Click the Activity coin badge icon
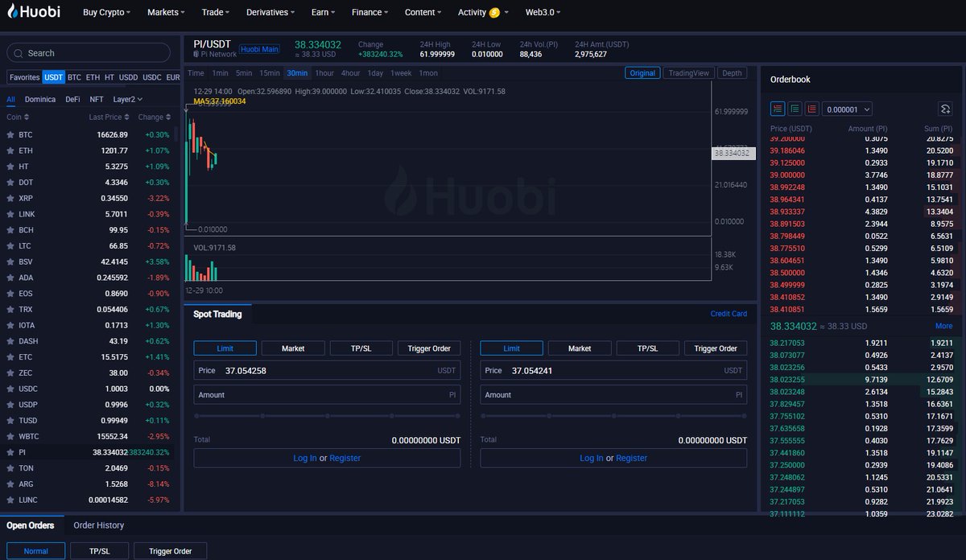The image size is (966, 560). point(494,13)
